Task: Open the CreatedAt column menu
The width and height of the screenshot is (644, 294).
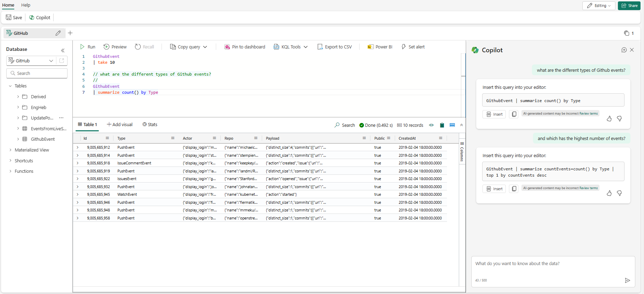Action: click(x=441, y=138)
